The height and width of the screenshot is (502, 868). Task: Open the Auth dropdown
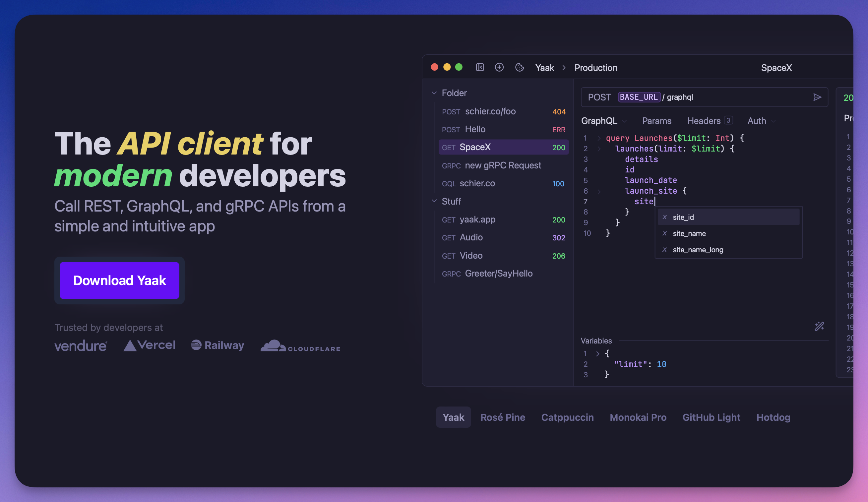tap(761, 121)
